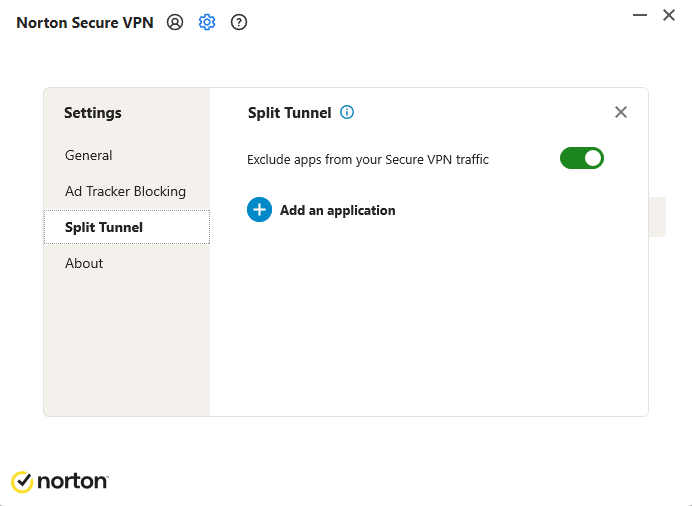Image resolution: width=692 pixels, height=506 pixels.
Task: Click the yellow Norton checkmark logo
Action: (x=22, y=482)
